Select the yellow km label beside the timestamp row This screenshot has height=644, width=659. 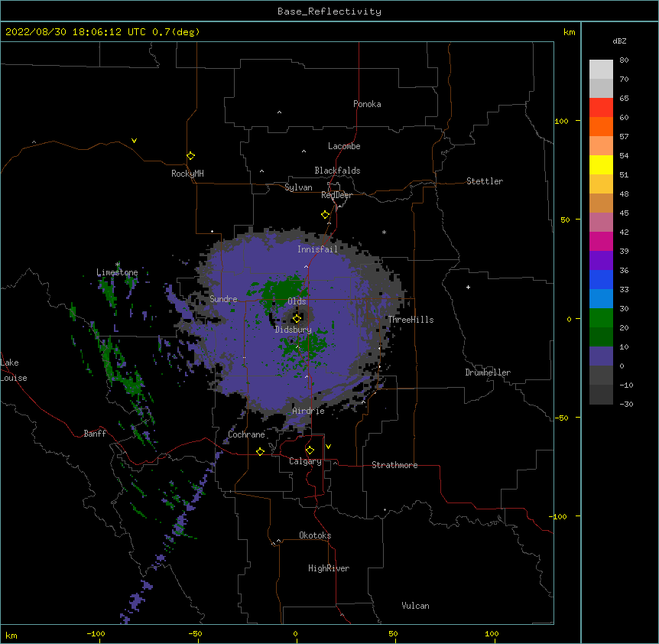[x=570, y=32]
